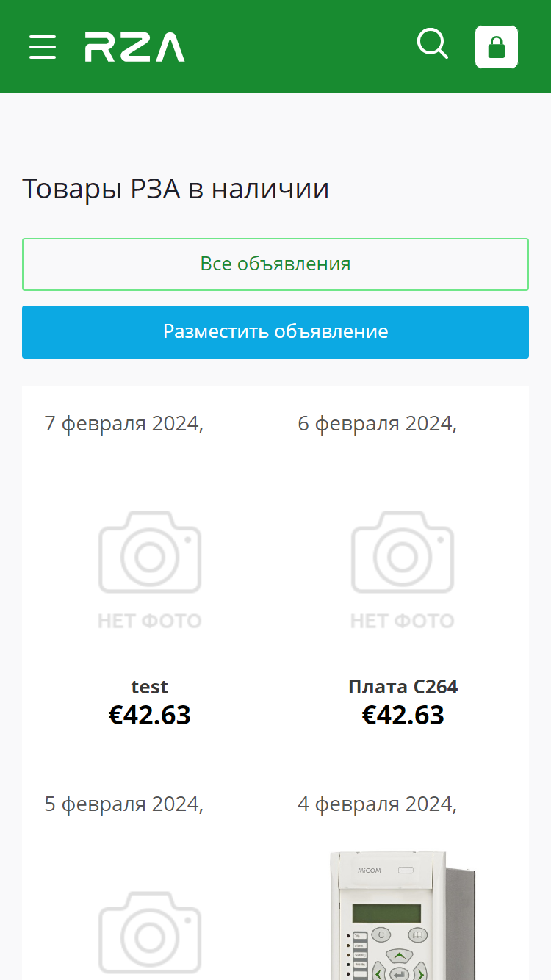Click the 'Все объявления' button
Image resolution: width=551 pixels, height=980 pixels.
coord(275,264)
